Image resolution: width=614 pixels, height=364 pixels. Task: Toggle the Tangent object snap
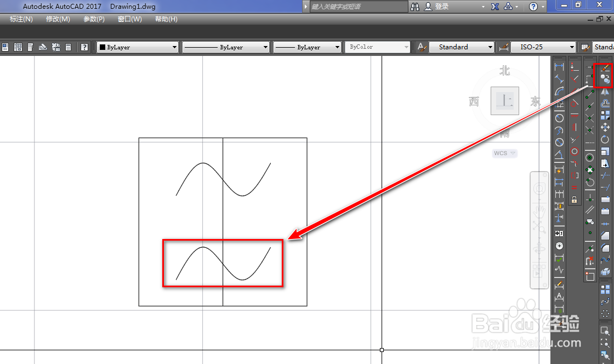(590, 183)
